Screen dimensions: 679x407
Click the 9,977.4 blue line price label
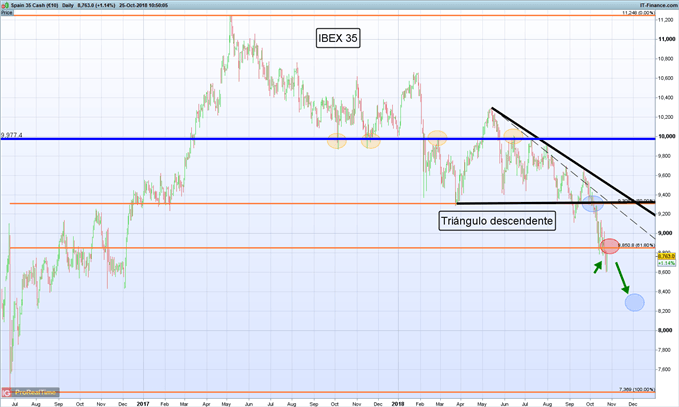(12, 135)
